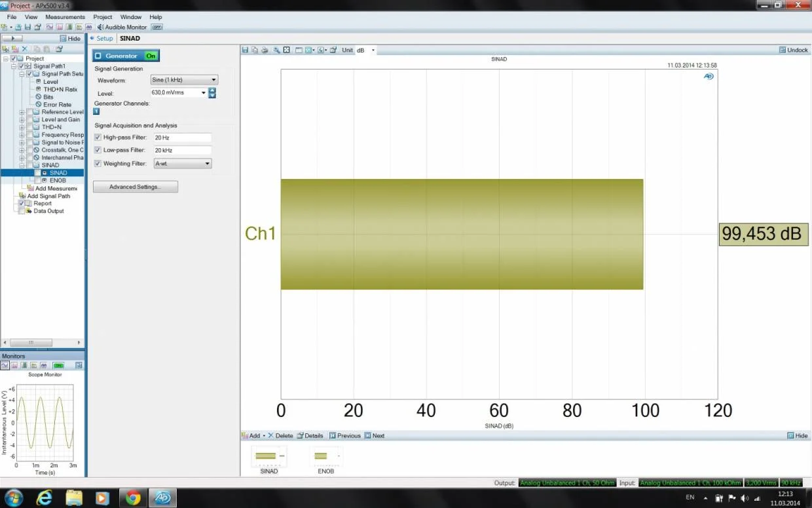Click the add measurement icon in navigator toolbar
The height and width of the screenshot is (508, 812).
(x=15, y=49)
